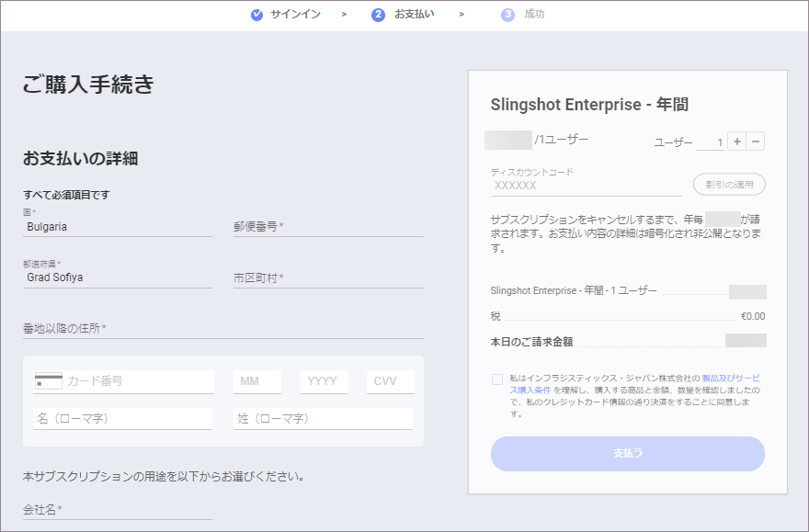The image size is (809, 532).
Task: Focus the 会社名 company name field
Action: pyautogui.click(x=118, y=510)
